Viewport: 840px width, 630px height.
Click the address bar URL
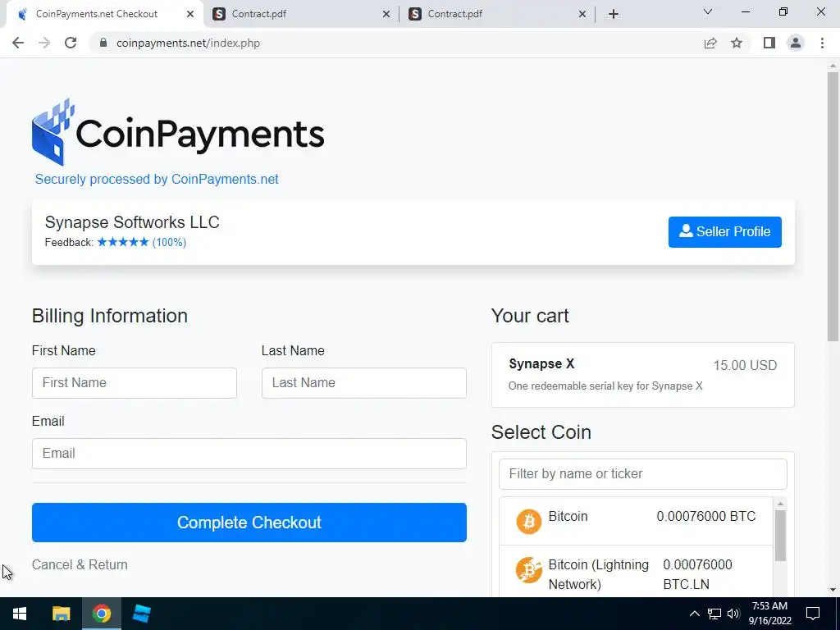[188, 43]
